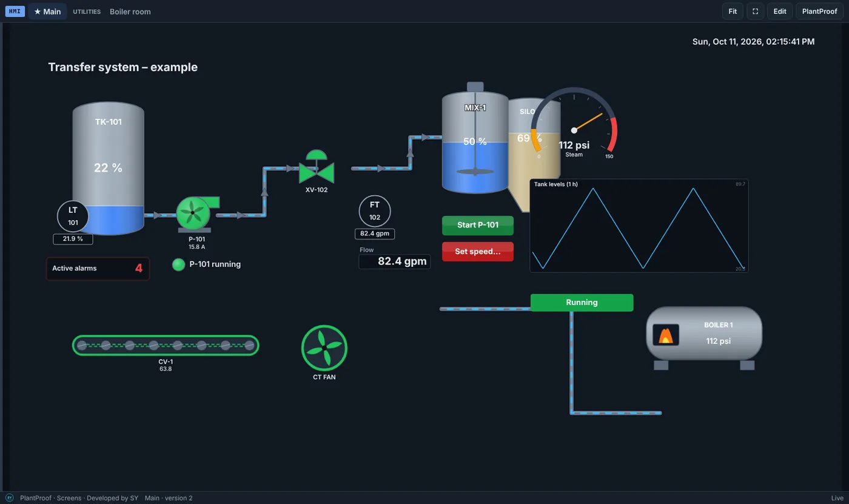
Task: Click the Live status indicator
Action: point(837,498)
